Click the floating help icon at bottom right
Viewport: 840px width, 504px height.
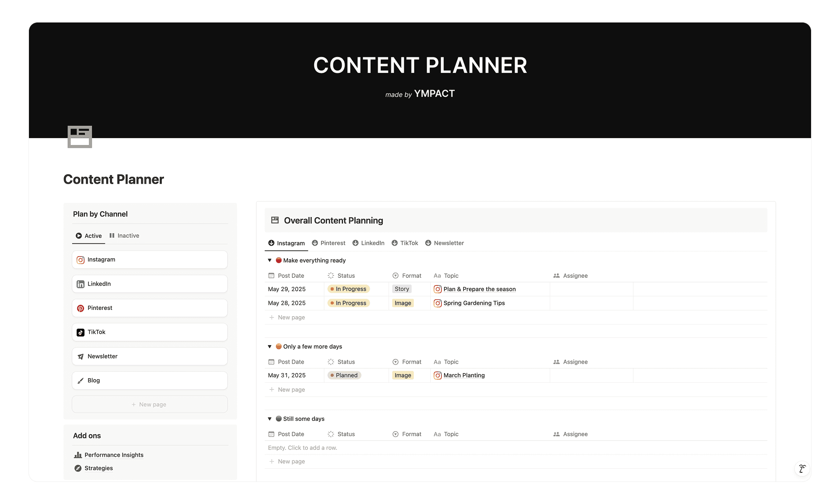(x=802, y=469)
